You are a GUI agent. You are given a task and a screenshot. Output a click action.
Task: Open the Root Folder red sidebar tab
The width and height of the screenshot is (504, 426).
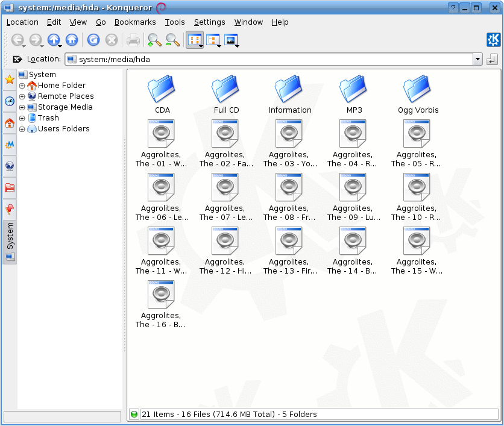point(10,188)
